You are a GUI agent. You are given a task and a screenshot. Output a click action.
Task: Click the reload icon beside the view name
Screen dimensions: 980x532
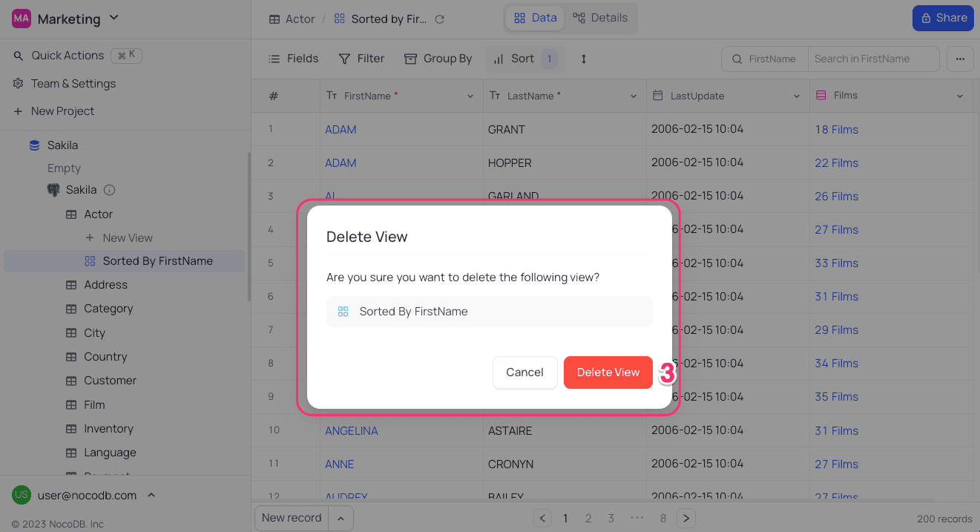[x=440, y=19]
